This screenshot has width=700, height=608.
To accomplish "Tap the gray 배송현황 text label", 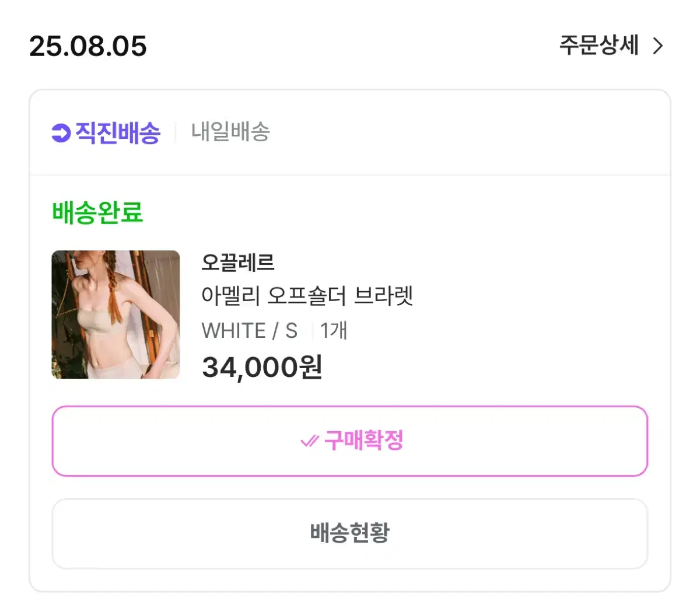I will point(350,533).
